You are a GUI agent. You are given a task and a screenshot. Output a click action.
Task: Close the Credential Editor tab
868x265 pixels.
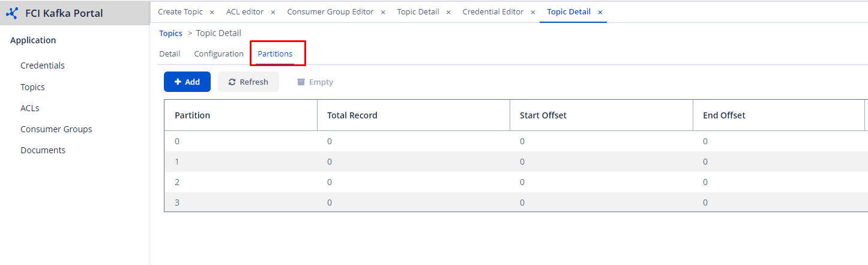(x=533, y=12)
